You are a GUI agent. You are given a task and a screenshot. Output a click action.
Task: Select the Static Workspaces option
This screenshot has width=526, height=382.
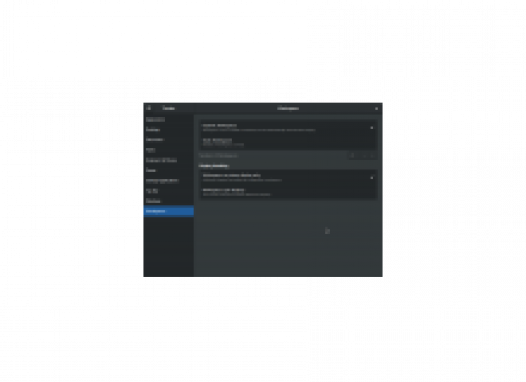click(288, 142)
